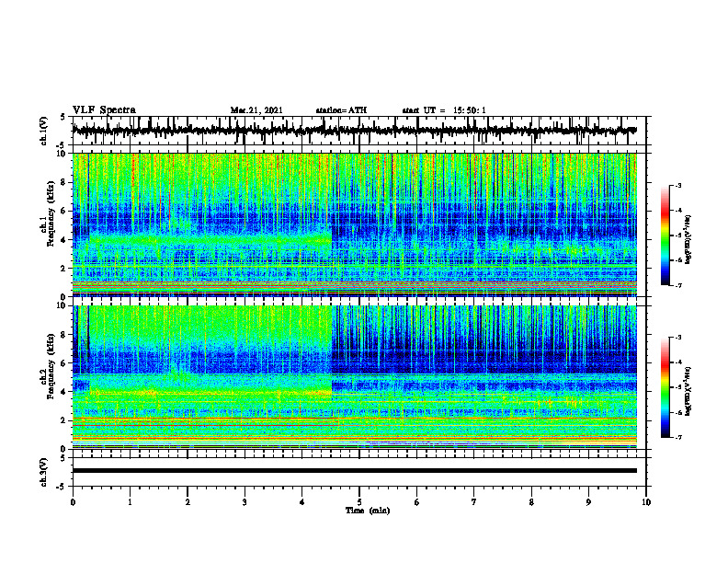Click the "-7" label on ch.2 color bar
728x563 pixels.
tap(677, 437)
